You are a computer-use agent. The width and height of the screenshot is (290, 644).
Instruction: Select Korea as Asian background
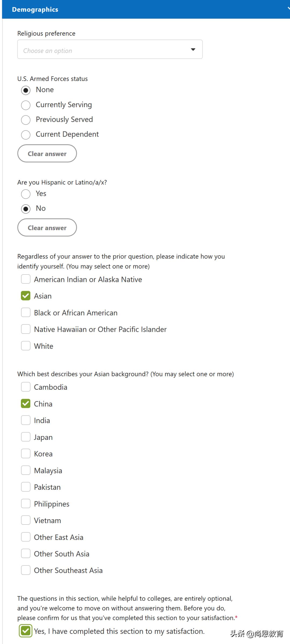point(26,454)
